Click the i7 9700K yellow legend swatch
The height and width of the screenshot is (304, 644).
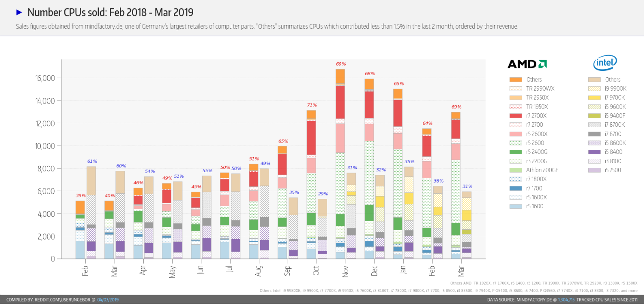pos(595,97)
